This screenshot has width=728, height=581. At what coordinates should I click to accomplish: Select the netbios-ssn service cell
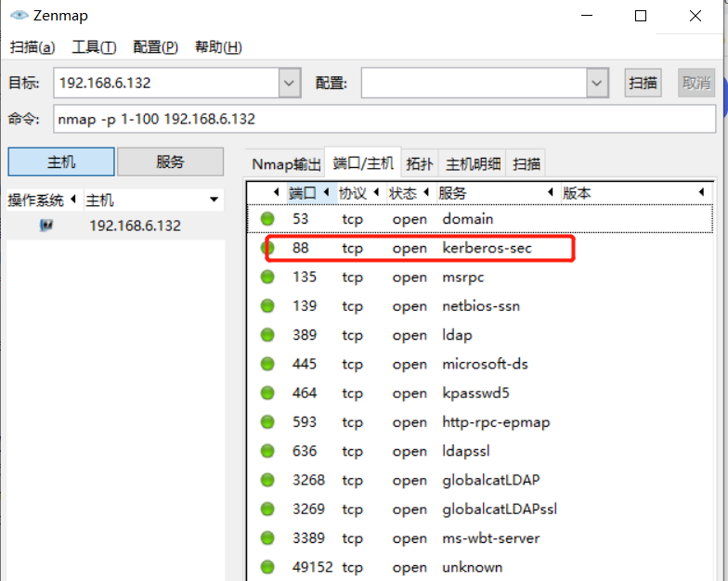pyautogui.click(x=481, y=306)
